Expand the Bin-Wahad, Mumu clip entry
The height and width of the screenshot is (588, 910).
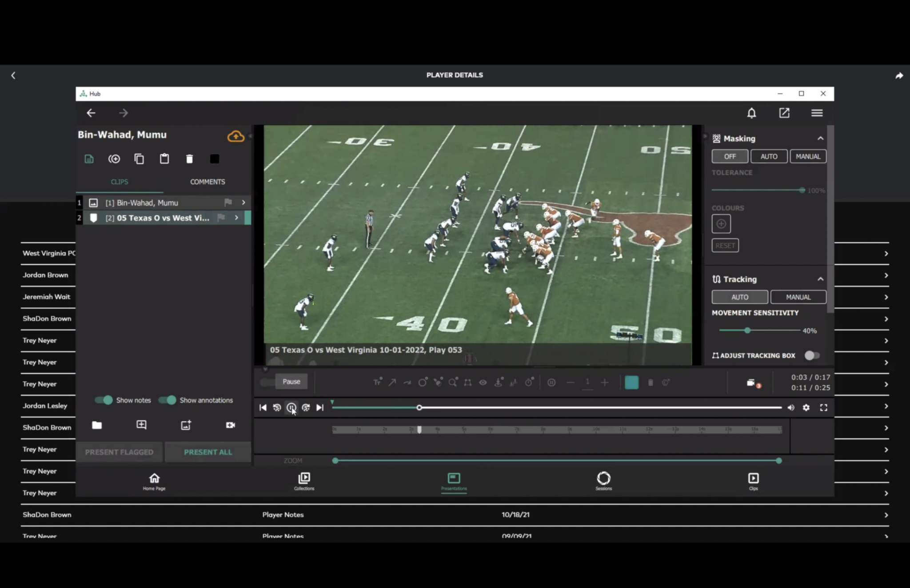(x=243, y=203)
